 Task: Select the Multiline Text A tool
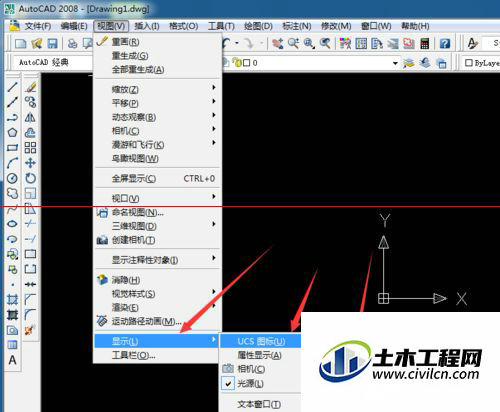(12, 360)
